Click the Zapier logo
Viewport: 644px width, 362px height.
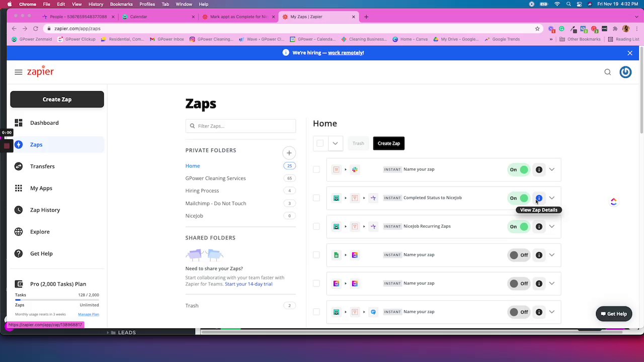[40, 71]
